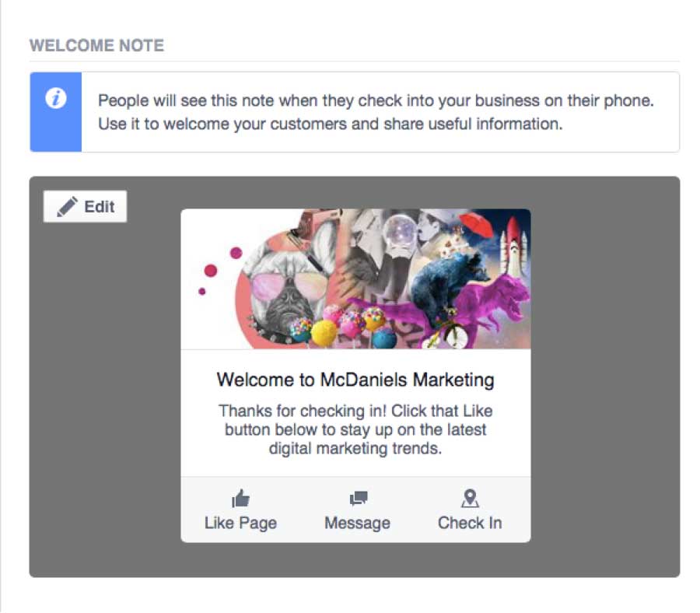Click the info text about people seeing this note
This screenshot has width=700, height=613.
click(376, 112)
